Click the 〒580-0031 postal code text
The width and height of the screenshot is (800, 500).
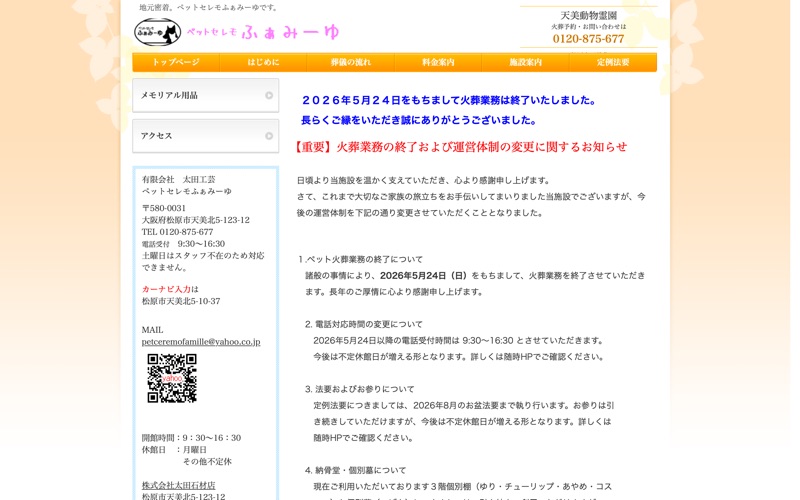[x=164, y=208]
